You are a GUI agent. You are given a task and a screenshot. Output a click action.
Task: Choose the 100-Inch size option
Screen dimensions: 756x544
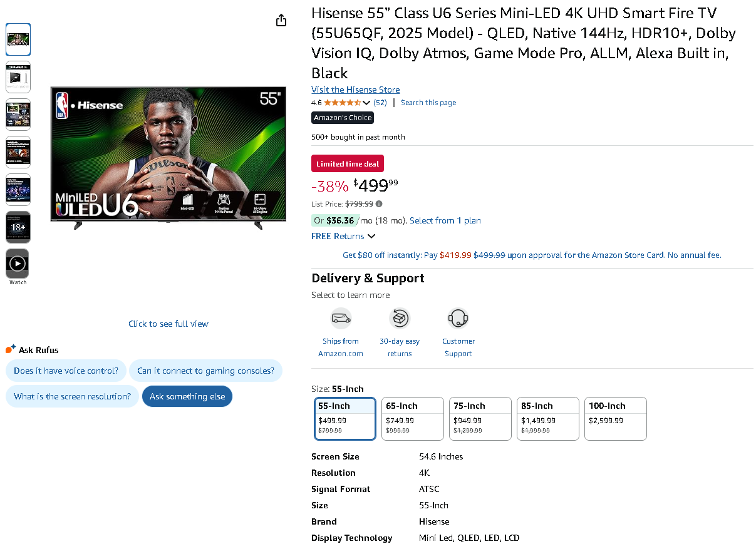[x=615, y=418]
